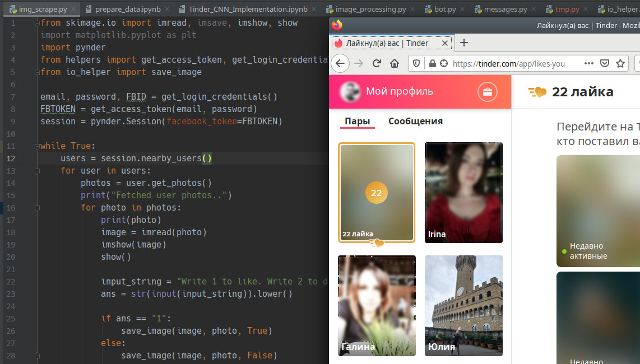This screenshot has height=364, width=640.
Task: Open Irina's match card
Action: pos(463,193)
